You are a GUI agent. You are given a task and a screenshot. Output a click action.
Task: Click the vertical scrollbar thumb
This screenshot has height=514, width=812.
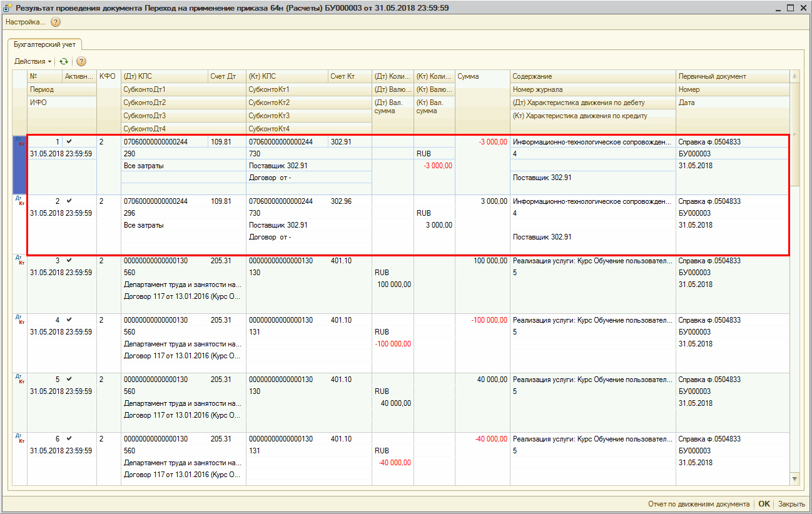click(795, 134)
